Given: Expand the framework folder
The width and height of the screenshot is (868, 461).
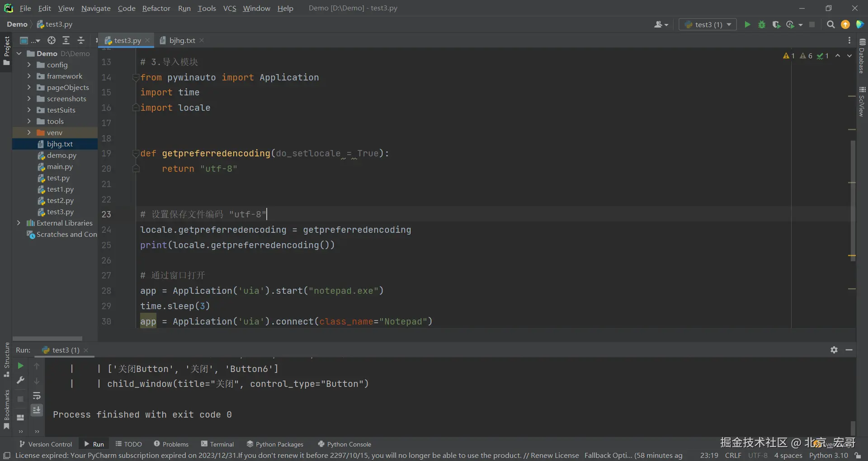Looking at the screenshot, I should tap(29, 76).
